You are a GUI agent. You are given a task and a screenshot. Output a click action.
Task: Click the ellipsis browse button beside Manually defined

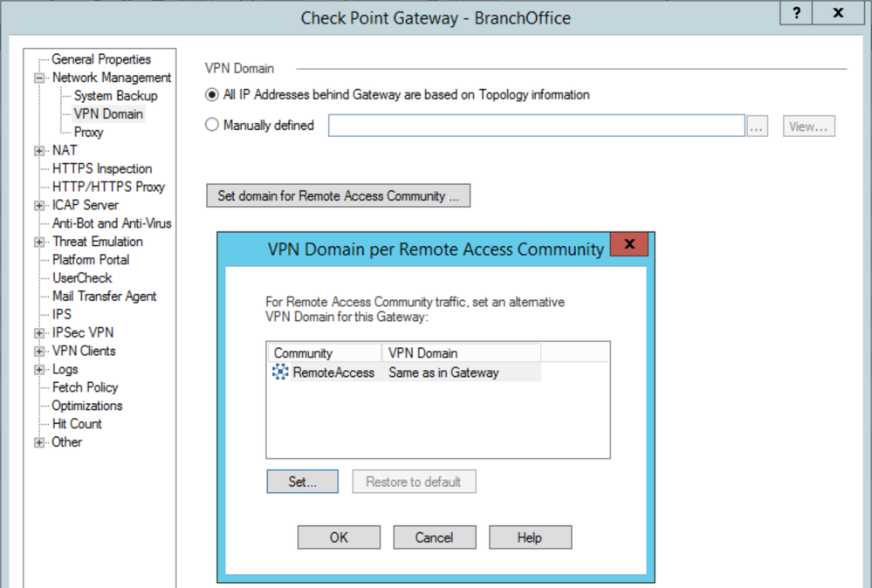pos(756,126)
